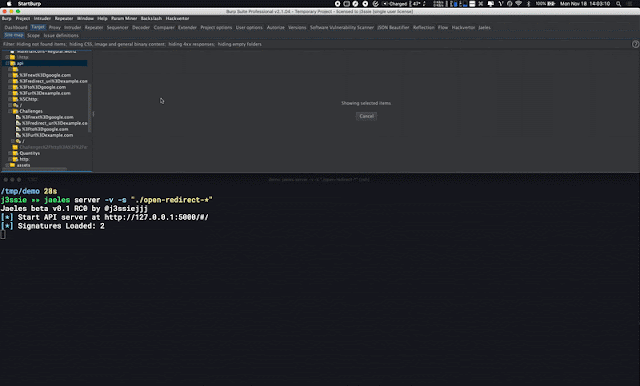
Task: Click the folder icon of api node
Action: [x=13, y=63]
